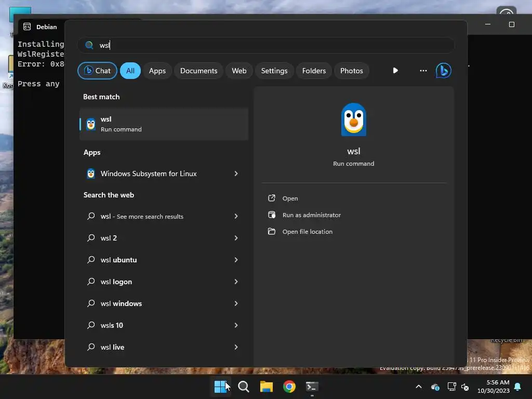Select 'wsl - See more search results' entry

click(164, 216)
